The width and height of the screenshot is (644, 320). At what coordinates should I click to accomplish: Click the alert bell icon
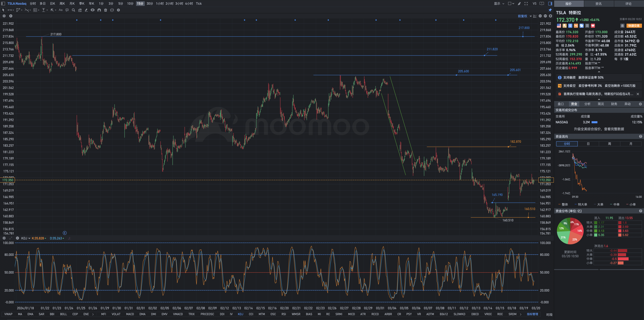tap(622, 26)
